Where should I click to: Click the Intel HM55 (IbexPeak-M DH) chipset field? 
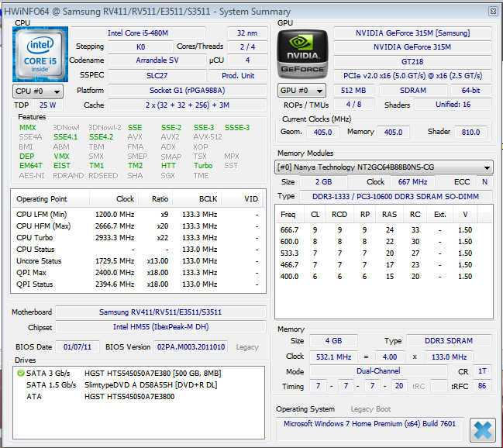pyautogui.click(x=160, y=326)
